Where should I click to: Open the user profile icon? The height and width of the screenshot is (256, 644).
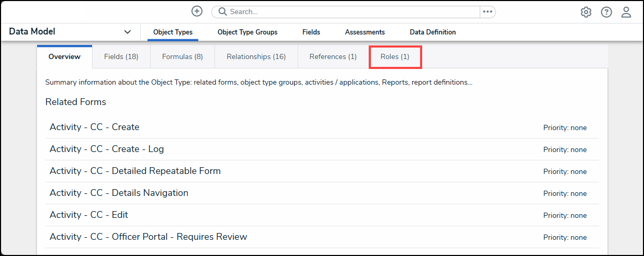[626, 12]
